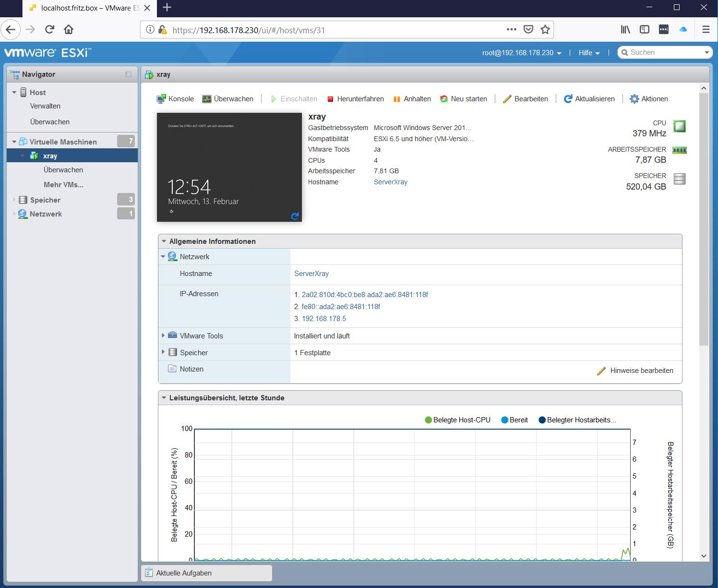Click the IP address 192.168.178.5 link
This screenshot has height=588, width=718.
coord(323,319)
